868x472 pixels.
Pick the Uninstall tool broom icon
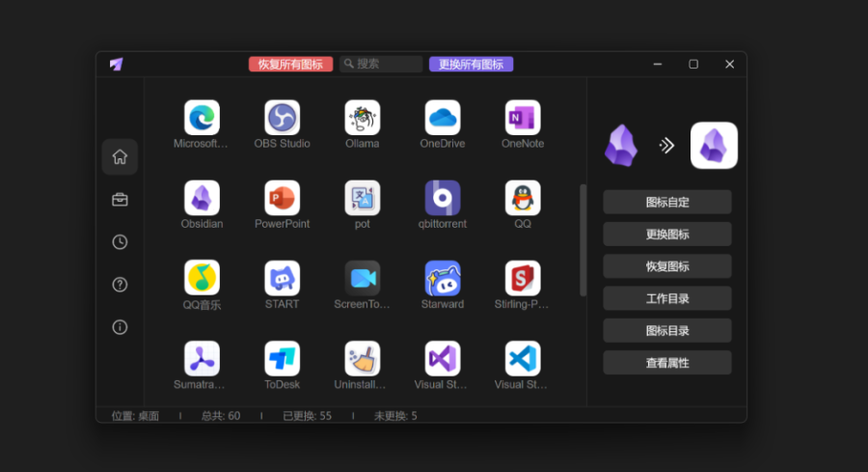362,358
